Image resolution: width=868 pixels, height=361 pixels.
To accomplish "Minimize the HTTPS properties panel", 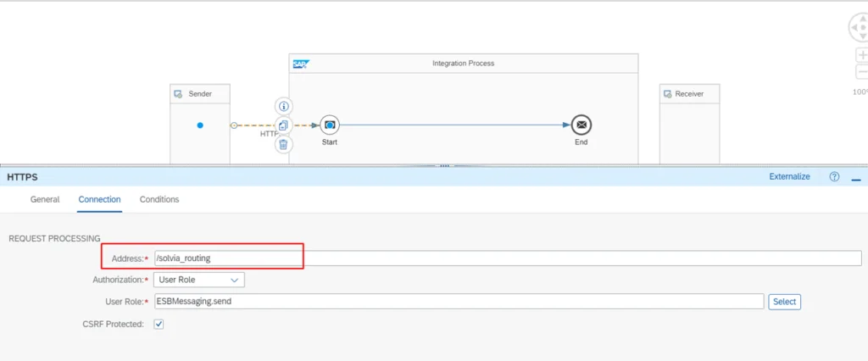I will point(856,178).
